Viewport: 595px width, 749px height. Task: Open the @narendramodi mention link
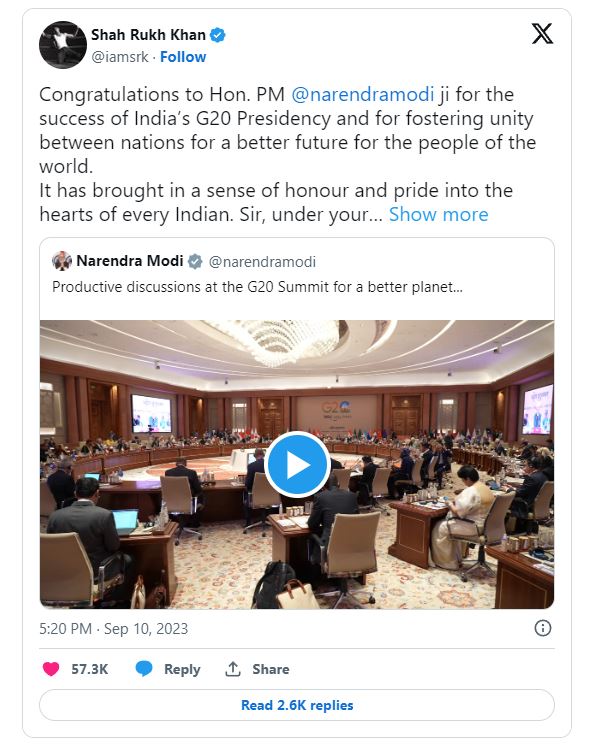[362, 95]
